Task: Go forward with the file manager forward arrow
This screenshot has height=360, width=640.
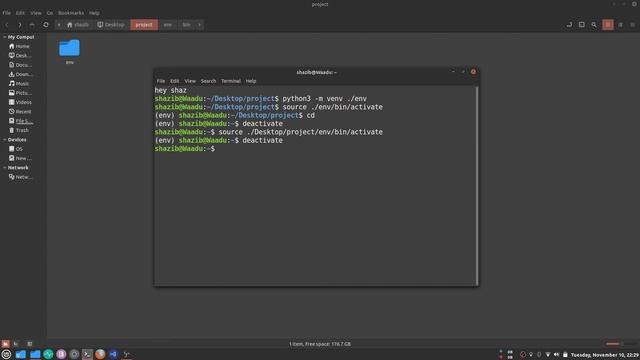Action: (19, 25)
